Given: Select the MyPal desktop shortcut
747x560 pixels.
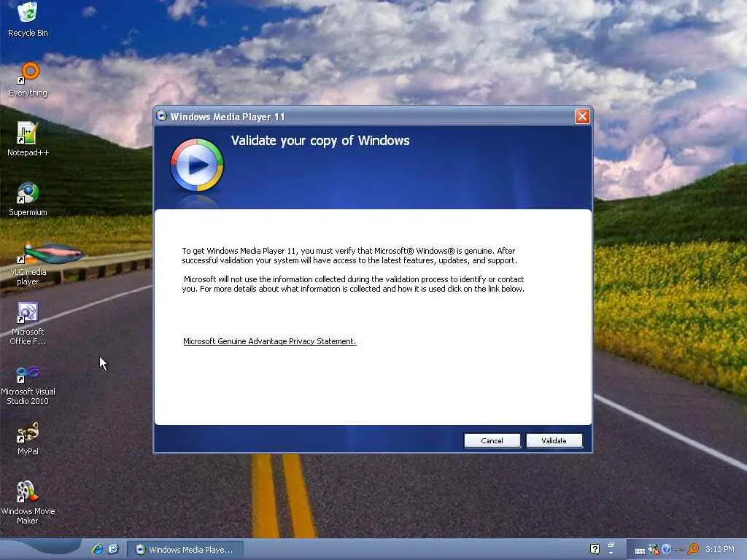Looking at the screenshot, I should pyautogui.click(x=28, y=439).
